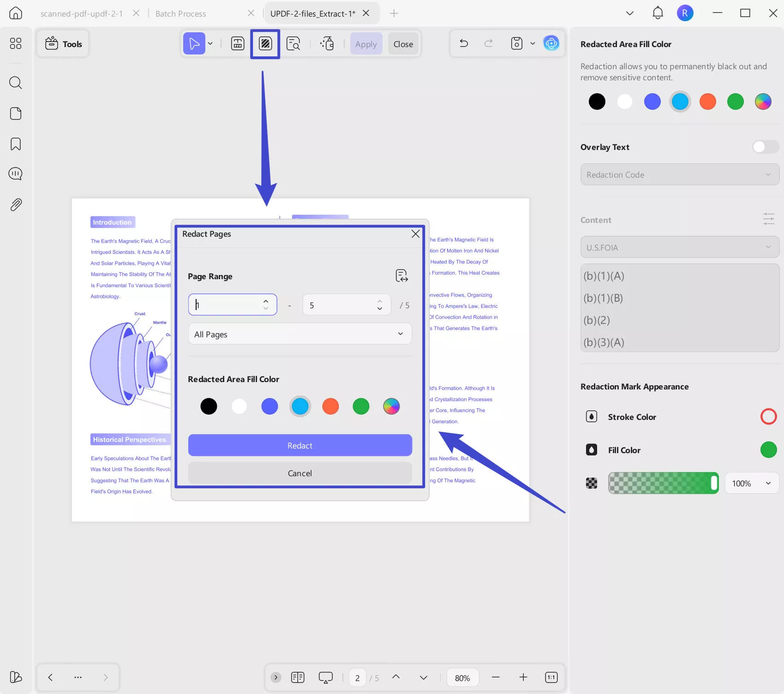The image size is (784, 694).
Task: Open the Redaction Code dropdown
Action: [680, 174]
